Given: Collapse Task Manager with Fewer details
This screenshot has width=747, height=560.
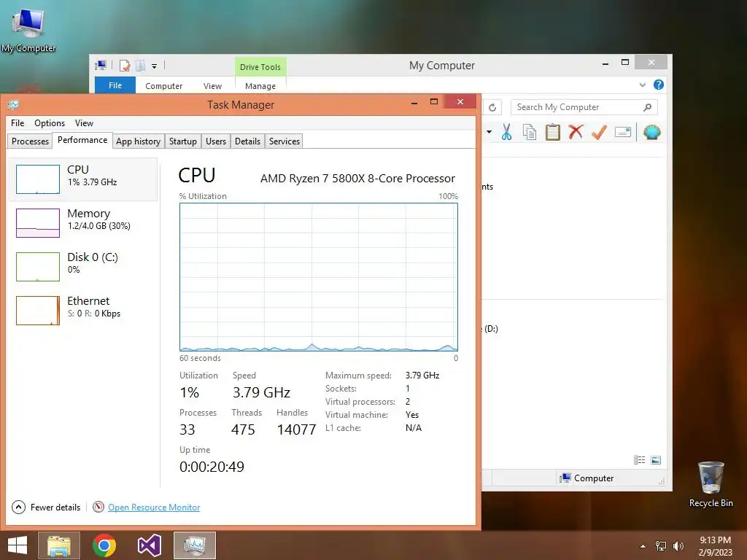Looking at the screenshot, I should tap(46, 507).
